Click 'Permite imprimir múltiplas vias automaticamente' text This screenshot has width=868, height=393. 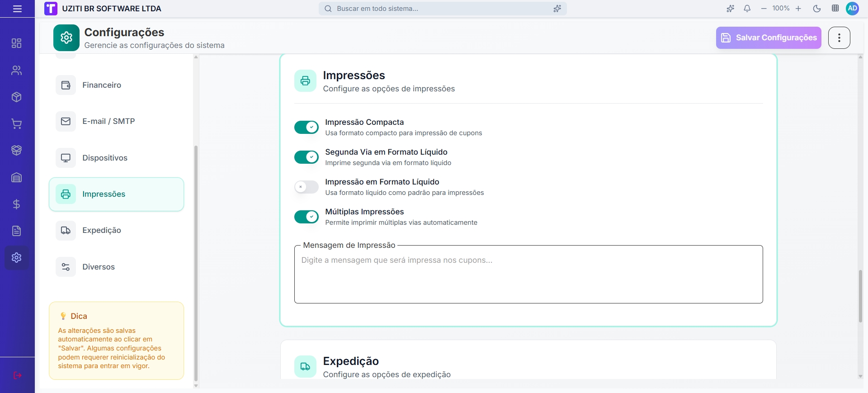tap(401, 223)
